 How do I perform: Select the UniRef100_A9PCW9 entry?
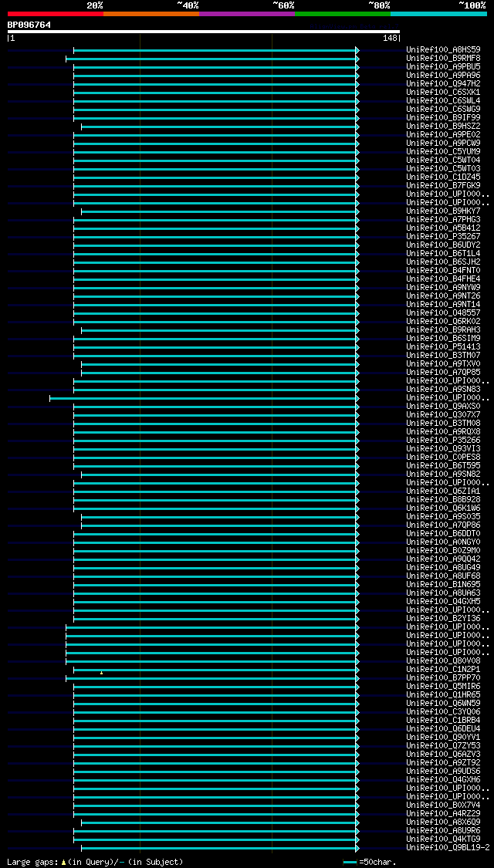[x=443, y=144]
